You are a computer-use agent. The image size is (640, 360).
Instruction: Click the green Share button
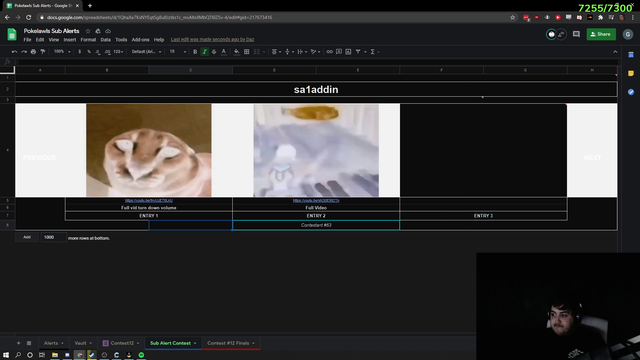pos(601,34)
